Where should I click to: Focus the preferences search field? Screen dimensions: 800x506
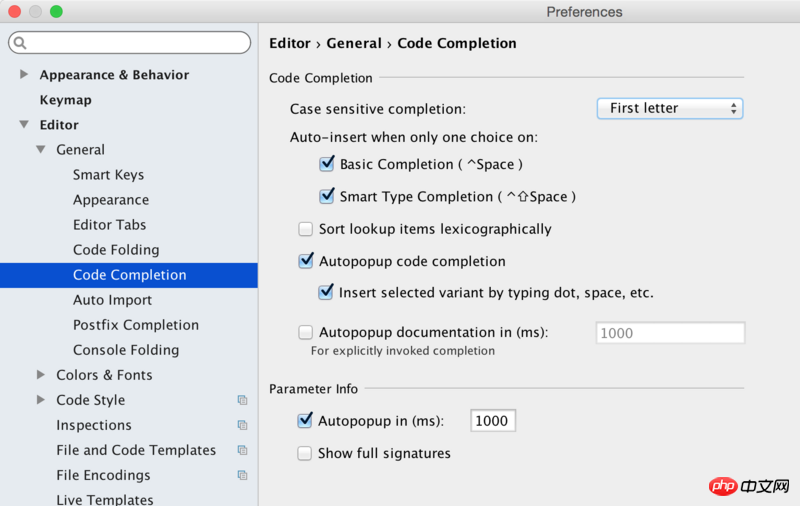pos(135,43)
